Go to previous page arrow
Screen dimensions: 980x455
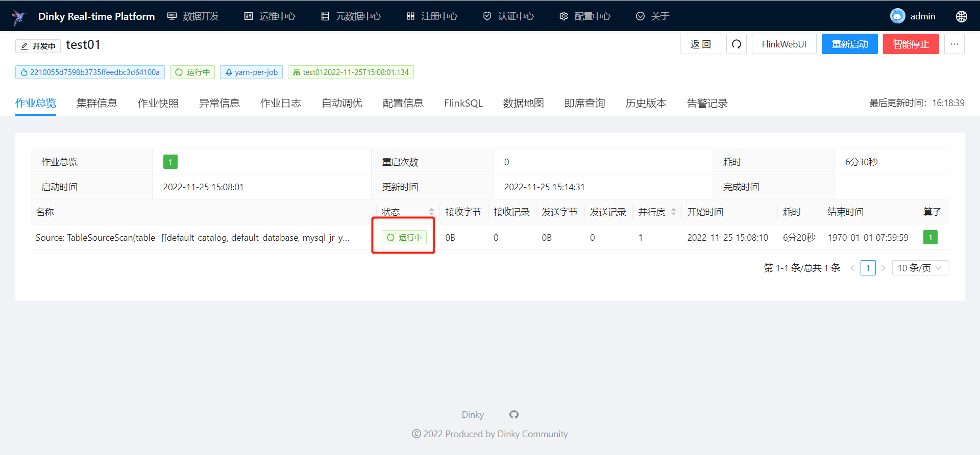click(852, 268)
